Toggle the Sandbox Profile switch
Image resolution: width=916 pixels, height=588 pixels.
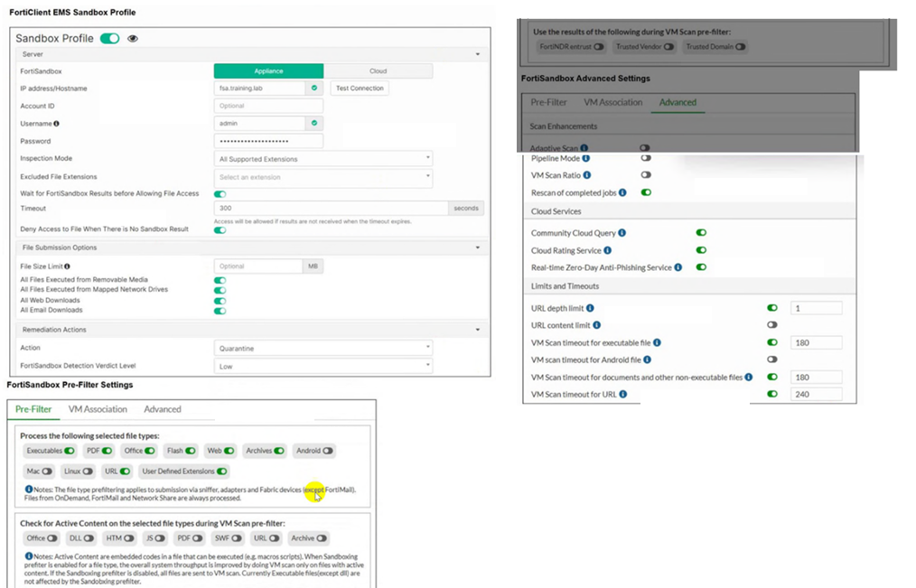(x=110, y=39)
